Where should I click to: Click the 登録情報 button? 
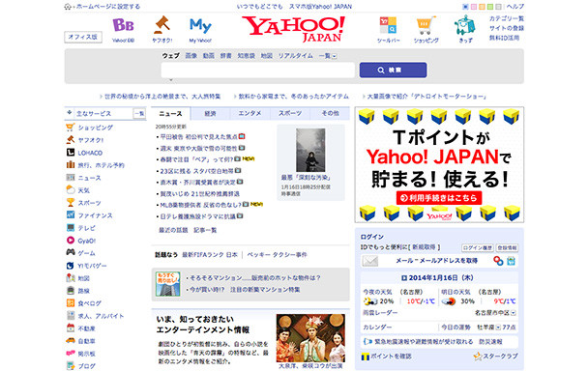pyautogui.click(x=507, y=247)
